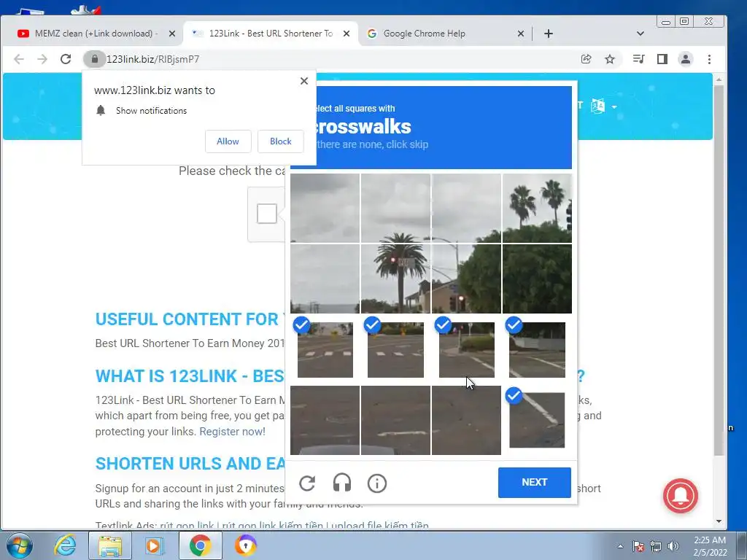Deselect fourth checked tile in third row
The width and height of the screenshot is (747, 560).
click(537, 349)
